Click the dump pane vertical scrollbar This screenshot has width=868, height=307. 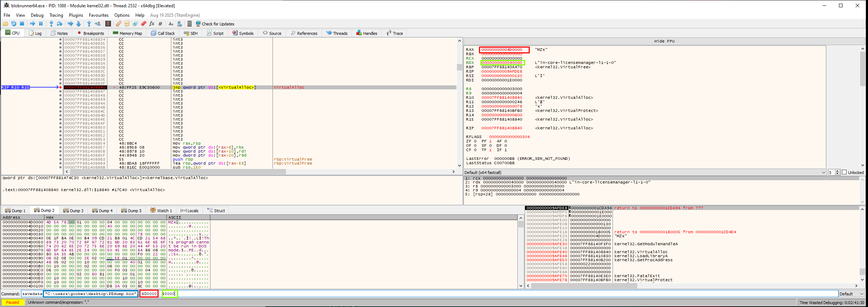point(521,252)
